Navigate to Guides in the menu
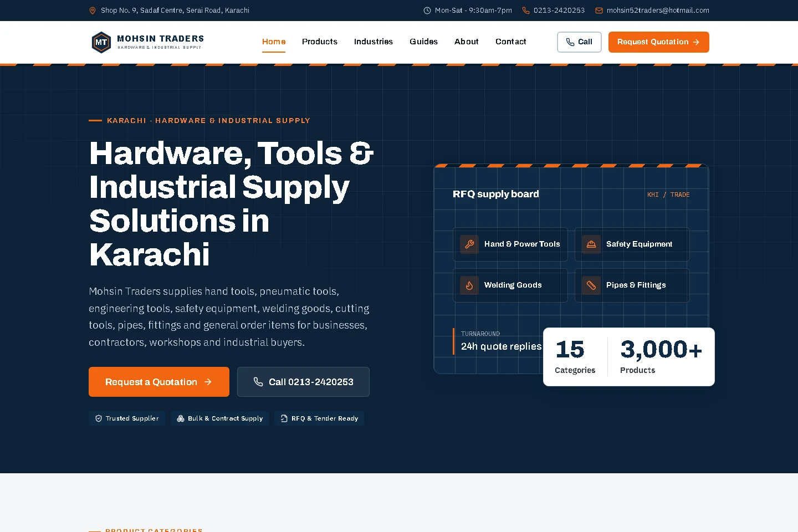This screenshot has width=798, height=532. [424, 42]
